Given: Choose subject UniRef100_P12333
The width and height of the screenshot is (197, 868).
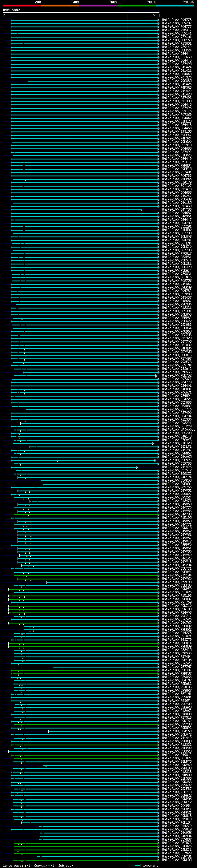Looking at the screenshot, I should tap(177, 101).
